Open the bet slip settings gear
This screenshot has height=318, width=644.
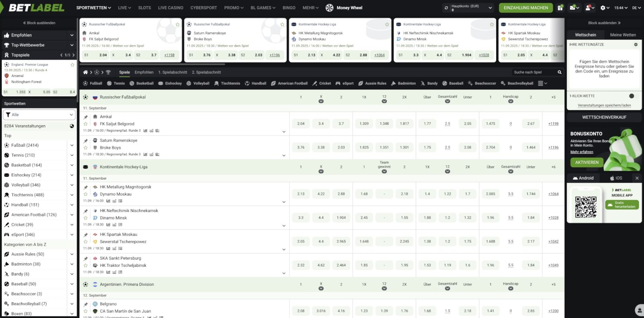point(636,45)
